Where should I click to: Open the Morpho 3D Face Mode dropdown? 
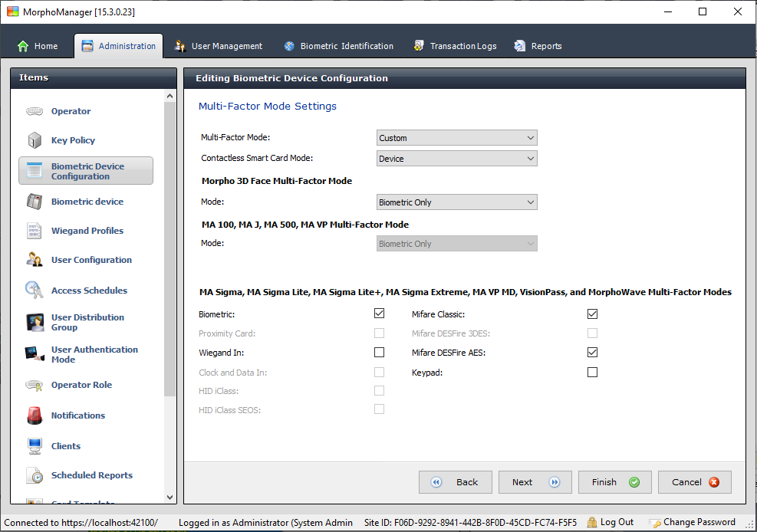[x=456, y=202]
